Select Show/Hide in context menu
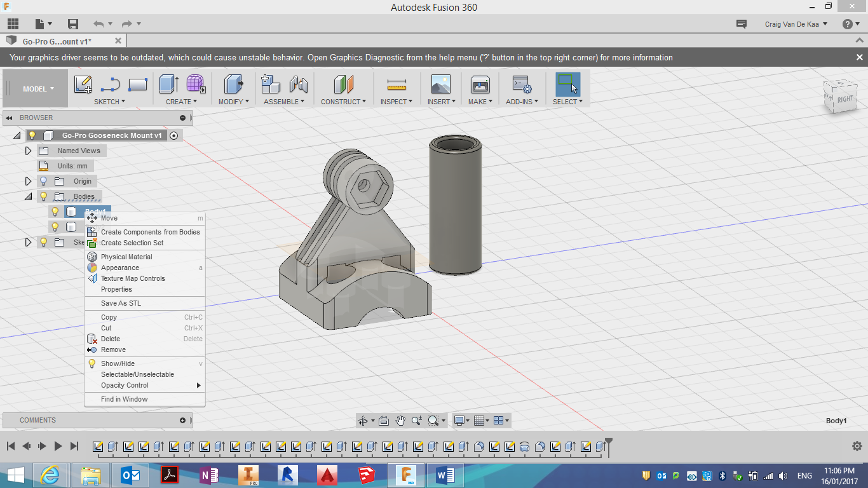Screen dimensions: 868x488 point(145,363)
